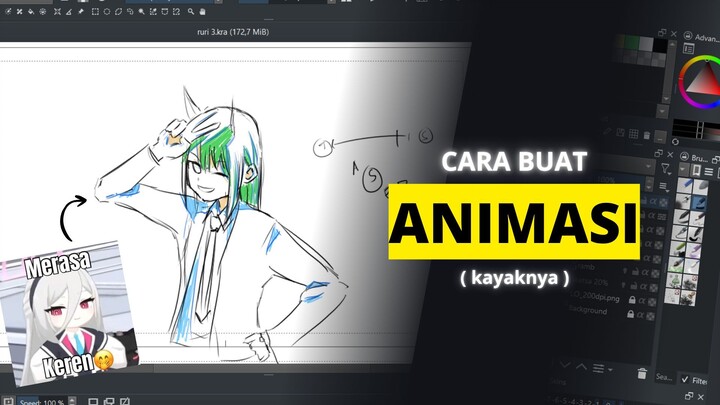Toggle lock on 200dpi.png layer
The width and height of the screenshot is (720, 405).
coord(632,300)
